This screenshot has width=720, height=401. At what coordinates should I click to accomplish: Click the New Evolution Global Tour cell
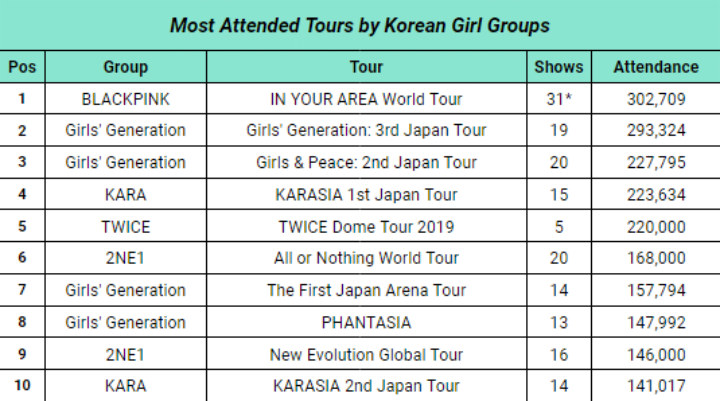[366, 355]
